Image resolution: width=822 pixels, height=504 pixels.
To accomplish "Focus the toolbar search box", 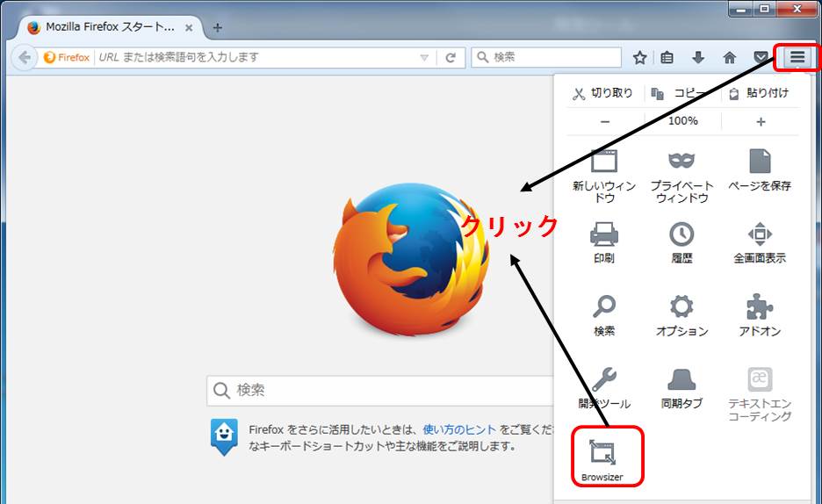I will click(546, 57).
